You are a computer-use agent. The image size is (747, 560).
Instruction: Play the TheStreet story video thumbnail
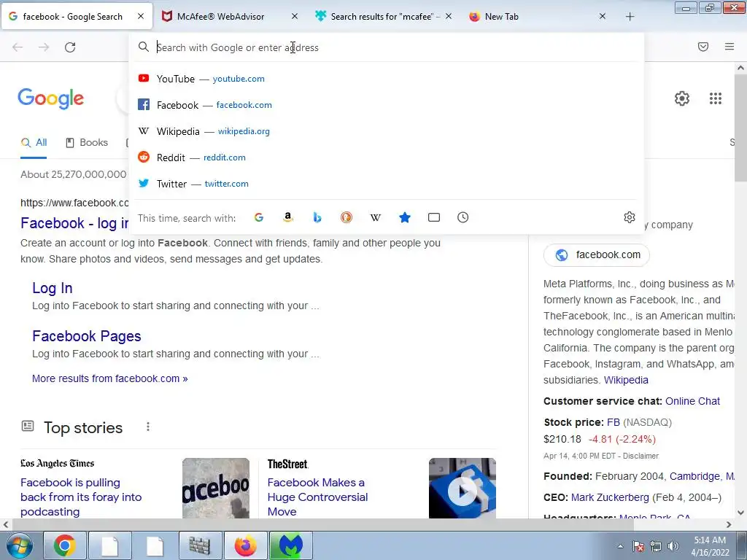(x=462, y=488)
